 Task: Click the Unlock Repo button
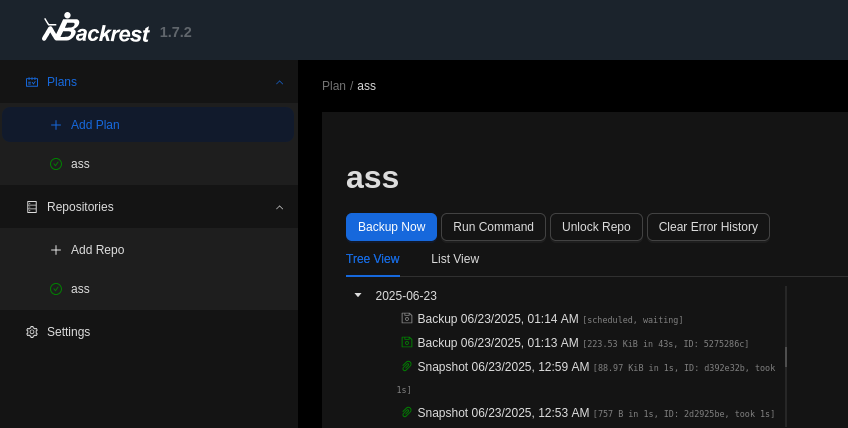(596, 227)
